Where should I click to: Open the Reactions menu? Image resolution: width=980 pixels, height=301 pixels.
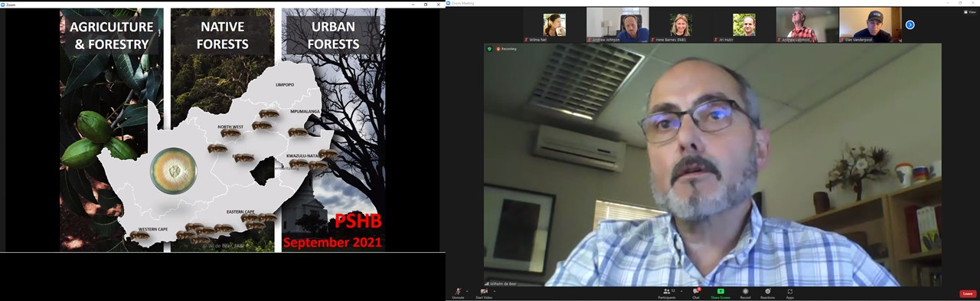point(768,293)
